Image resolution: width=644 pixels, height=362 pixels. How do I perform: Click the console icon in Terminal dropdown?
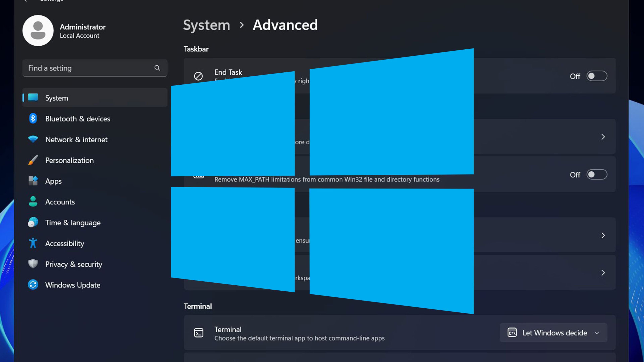tap(512, 333)
